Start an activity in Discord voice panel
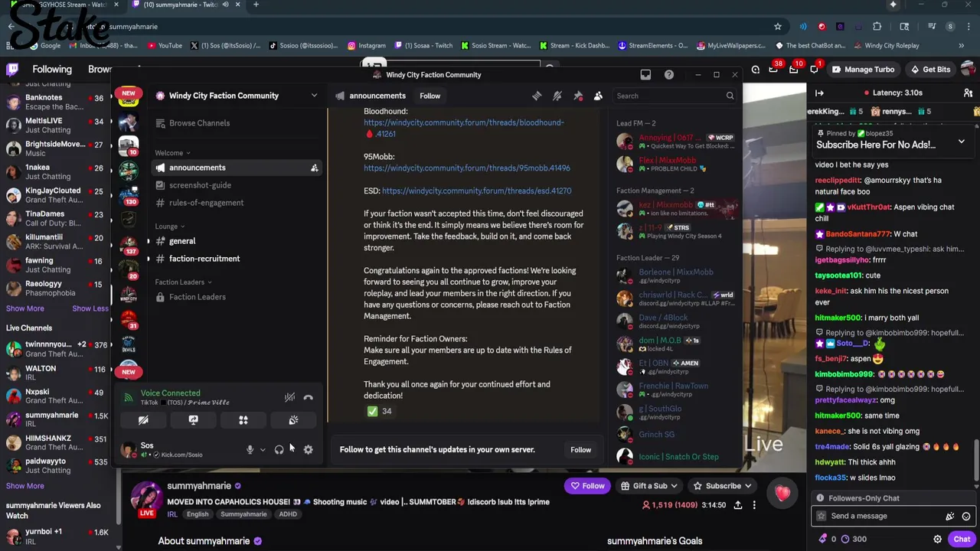The width and height of the screenshot is (980, 551). point(243,420)
